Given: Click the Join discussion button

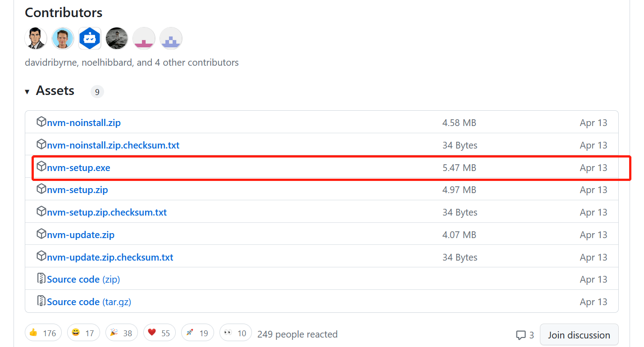Looking at the screenshot, I should coord(579,335).
